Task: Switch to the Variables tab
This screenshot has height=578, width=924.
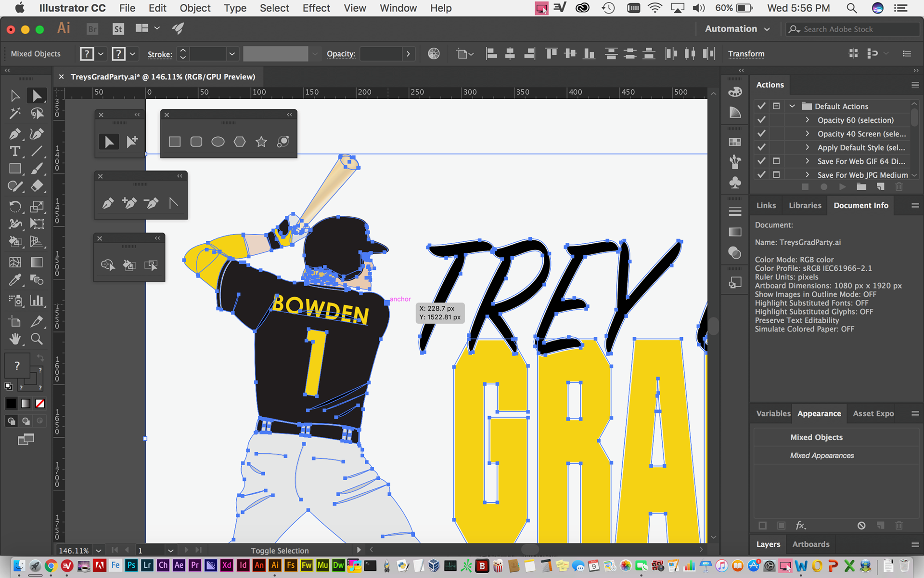Action: click(x=773, y=413)
